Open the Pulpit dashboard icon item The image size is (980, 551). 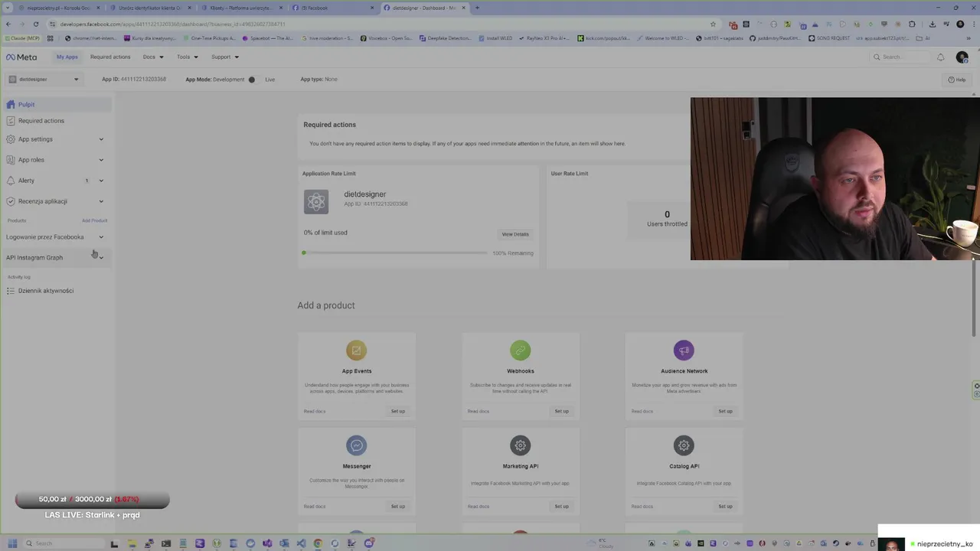point(11,104)
